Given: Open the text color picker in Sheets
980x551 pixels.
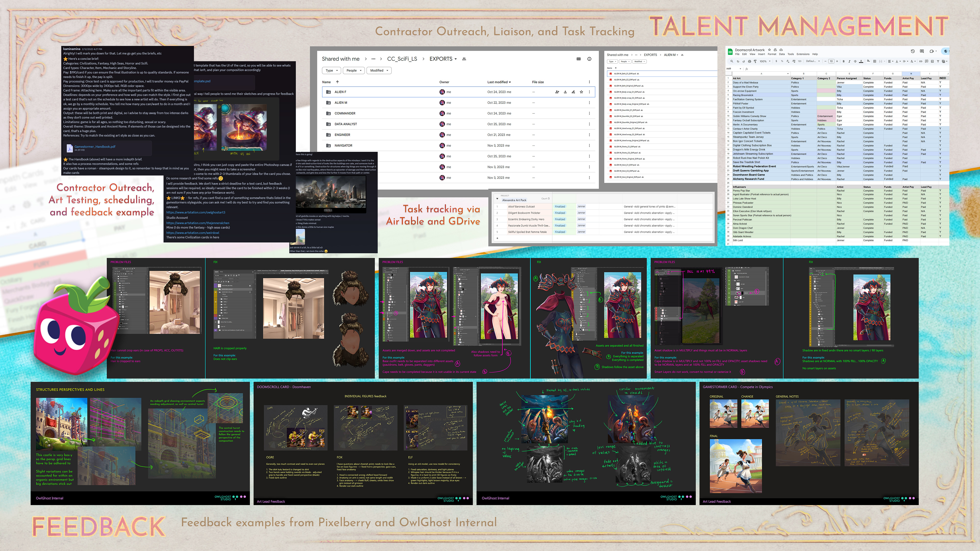Looking at the screenshot, I should [x=861, y=61].
